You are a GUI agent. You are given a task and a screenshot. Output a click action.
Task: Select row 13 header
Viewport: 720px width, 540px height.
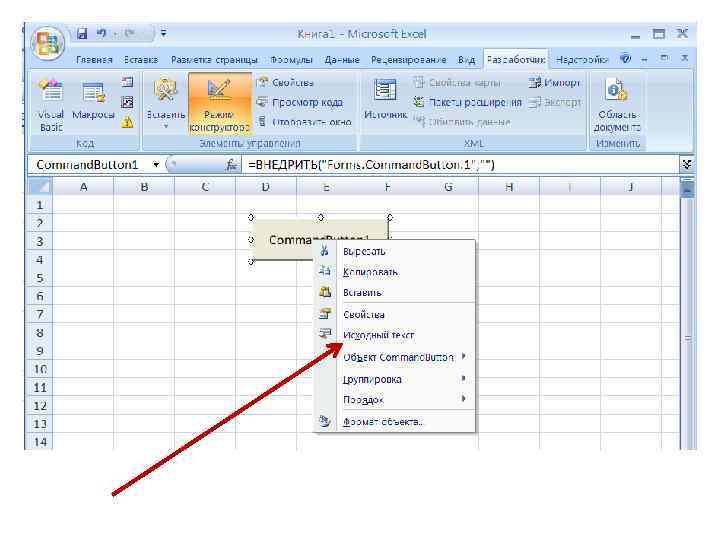pyautogui.click(x=40, y=423)
